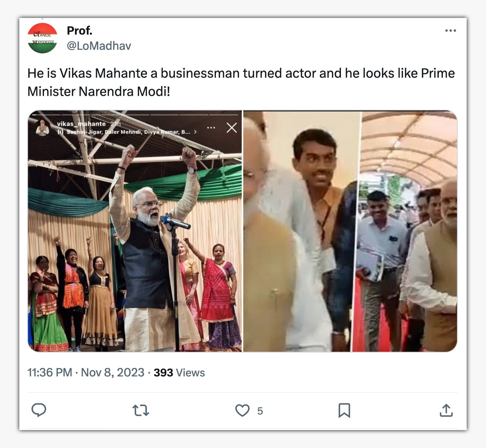Open the post's three-dot More menu
Viewport: 486px width, 448px height.
(x=450, y=31)
